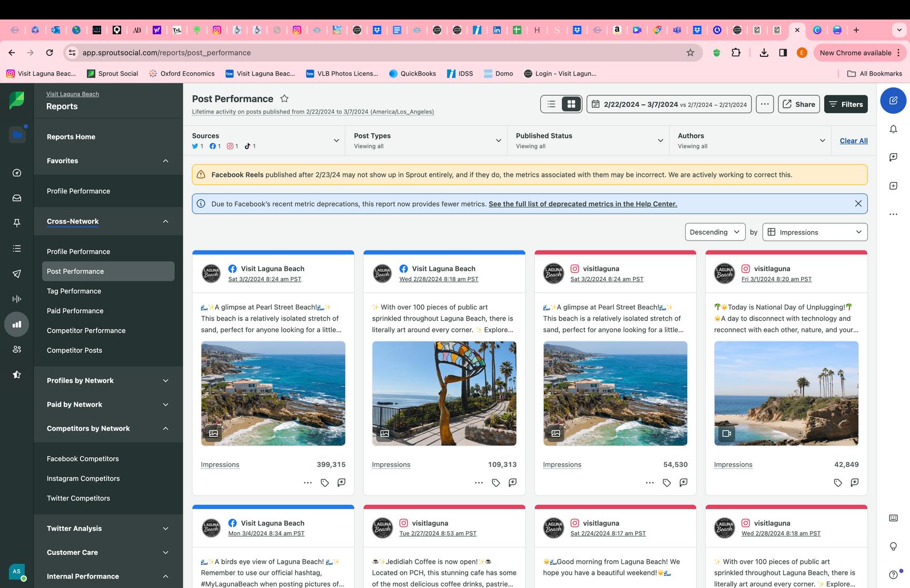The height and width of the screenshot is (588, 910).
Task: Open the Impressions sort metric dropdown
Action: 815,232
